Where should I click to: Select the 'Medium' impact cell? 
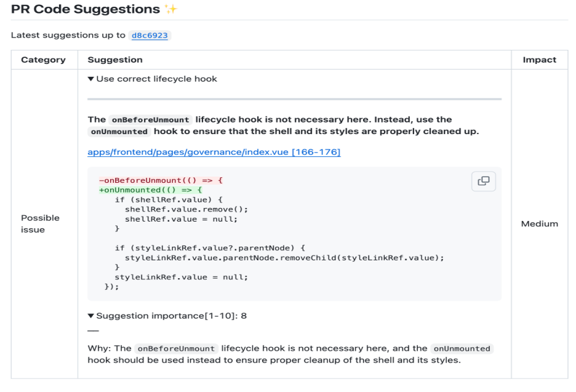point(539,224)
